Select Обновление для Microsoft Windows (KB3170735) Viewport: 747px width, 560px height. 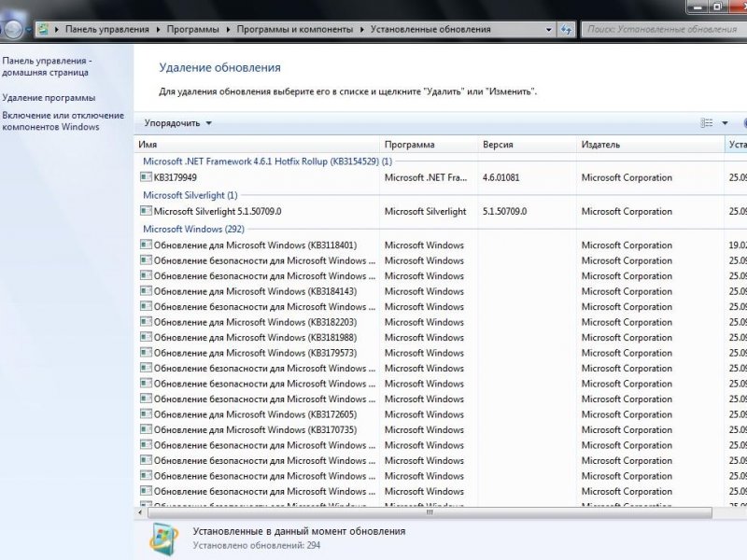tap(441, 429)
